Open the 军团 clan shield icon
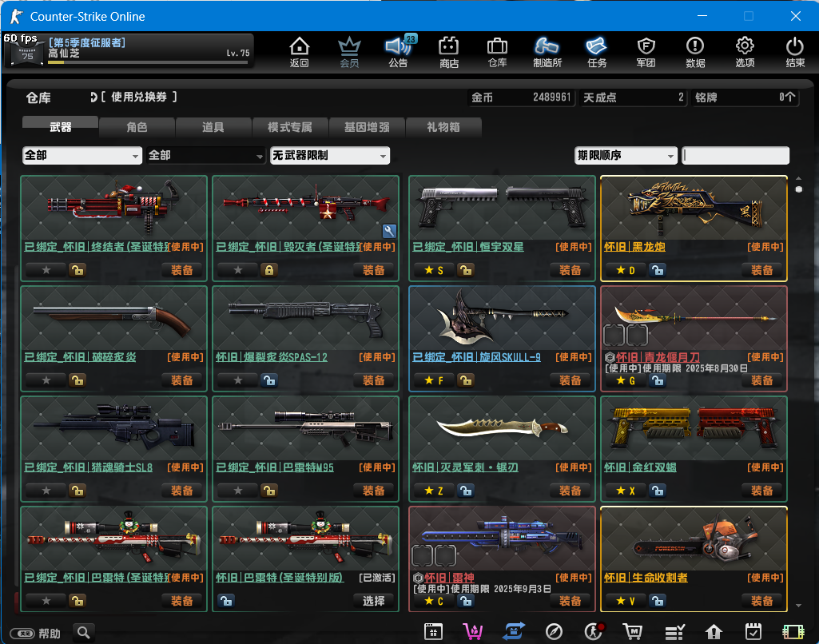This screenshot has height=644, width=819. (646, 52)
